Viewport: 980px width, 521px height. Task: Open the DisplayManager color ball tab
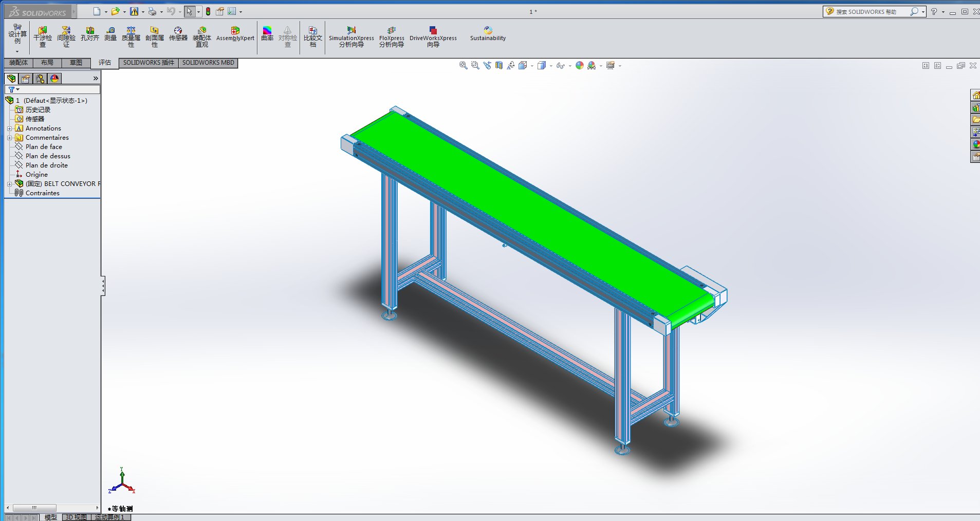pyautogui.click(x=54, y=78)
